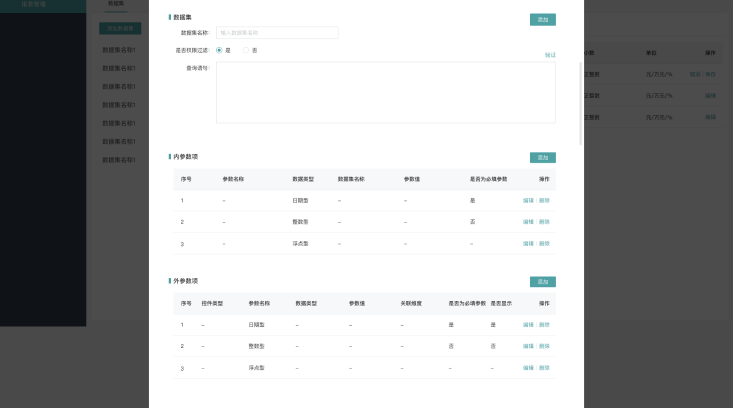Screen dimensions: 733x408
Task: Delete row 1 in 内参数项 table
Action: (x=544, y=200)
